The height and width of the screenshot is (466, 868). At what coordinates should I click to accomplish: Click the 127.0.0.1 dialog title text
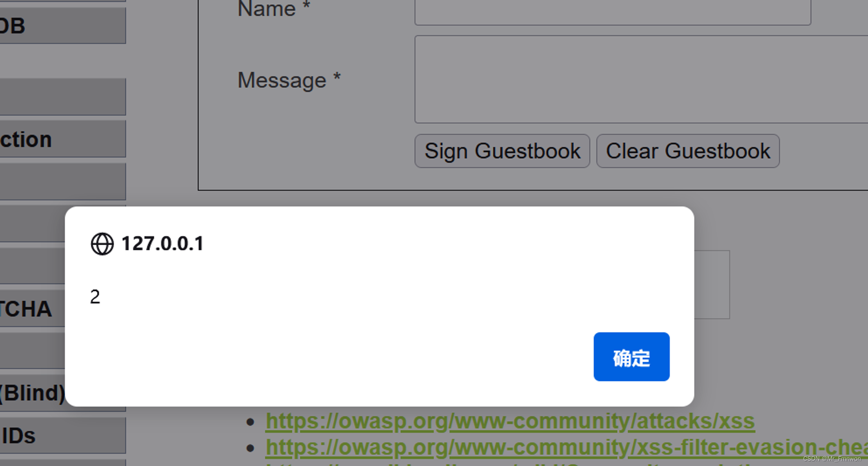point(163,244)
